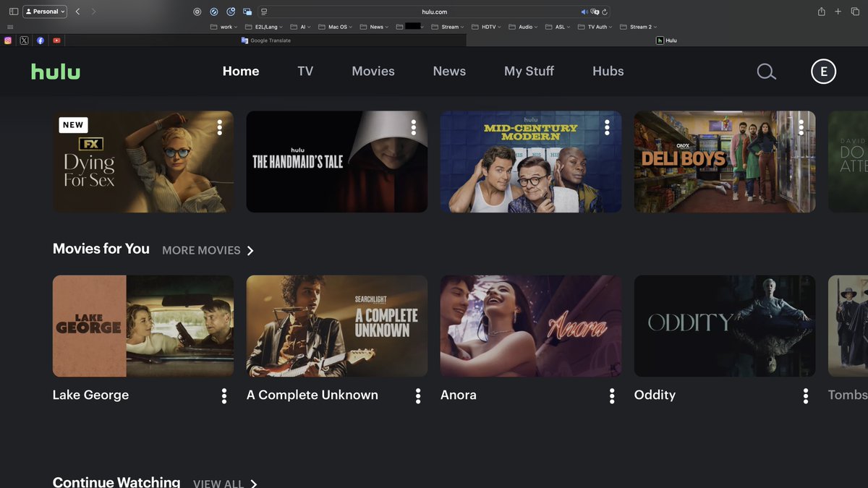
Task: Open the Dying For Sex thumbnail
Action: tap(143, 161)
